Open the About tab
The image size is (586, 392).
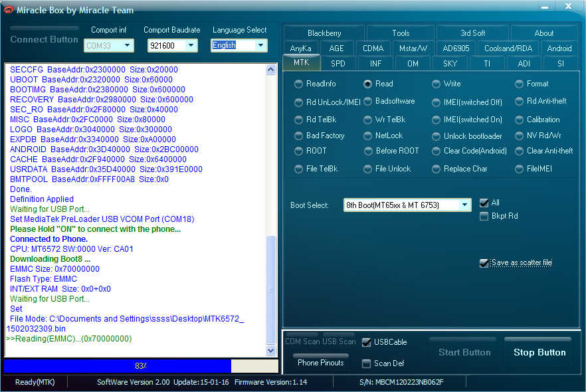click(x=543, y=33)
